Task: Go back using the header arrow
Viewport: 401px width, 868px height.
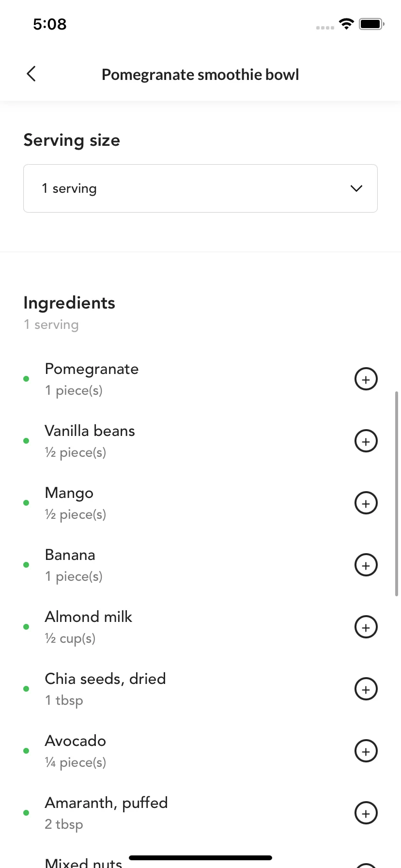Action: click(x=31, y=74)
